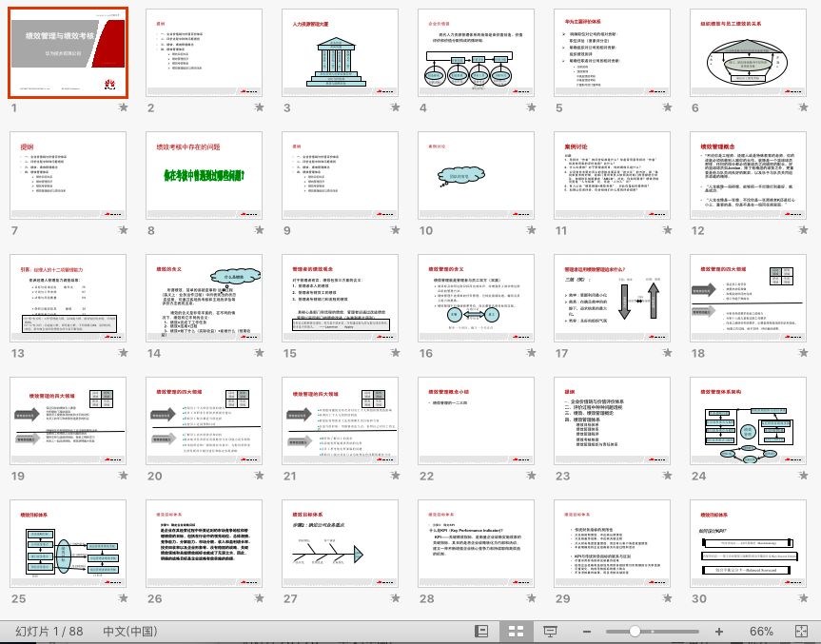Click the zoom in plus button
Screen dimensions: 821x644
(721, 631)
